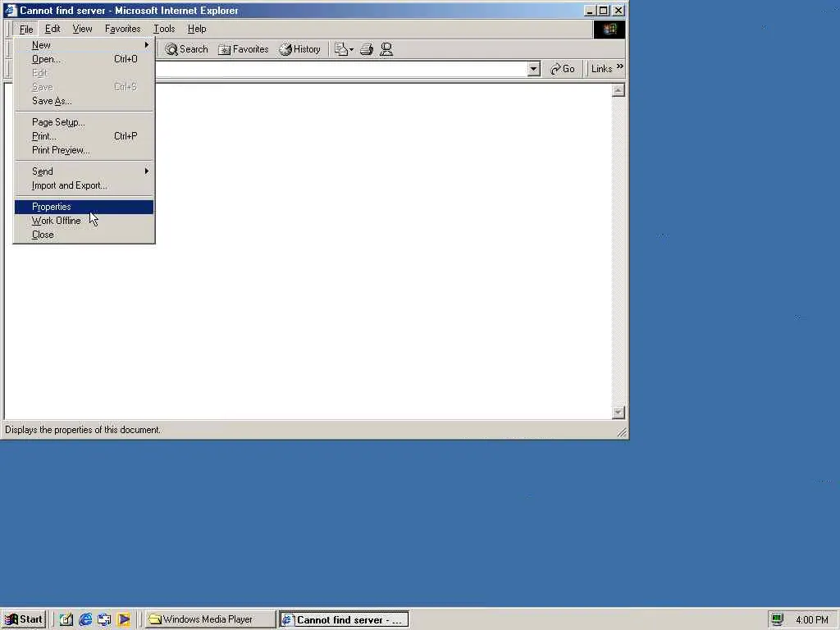The width and height of the screenshot is (840, 630).
Task: Open the File menu
Action: point(25,29)
